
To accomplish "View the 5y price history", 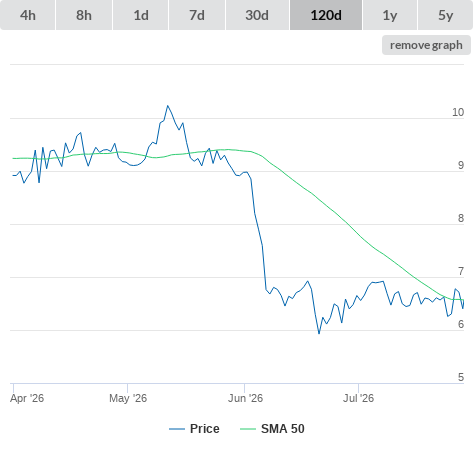I will [445, 15].
